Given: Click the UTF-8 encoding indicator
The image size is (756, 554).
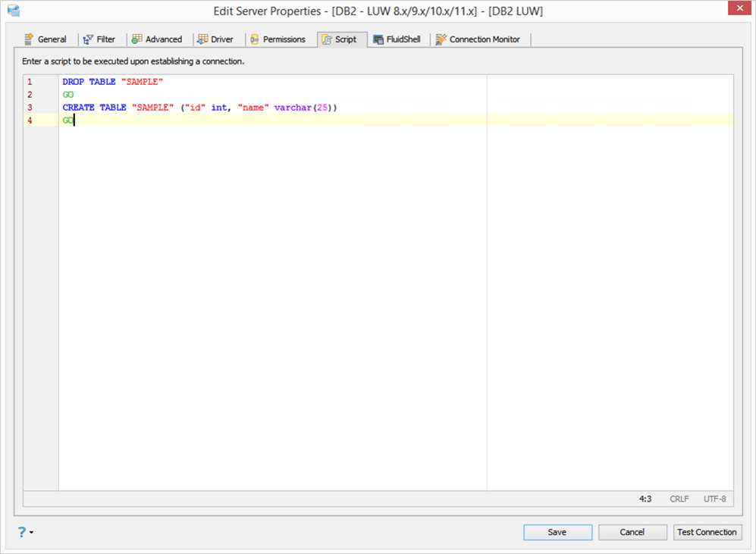Looking at the screenshot, I should coord(714,499).
